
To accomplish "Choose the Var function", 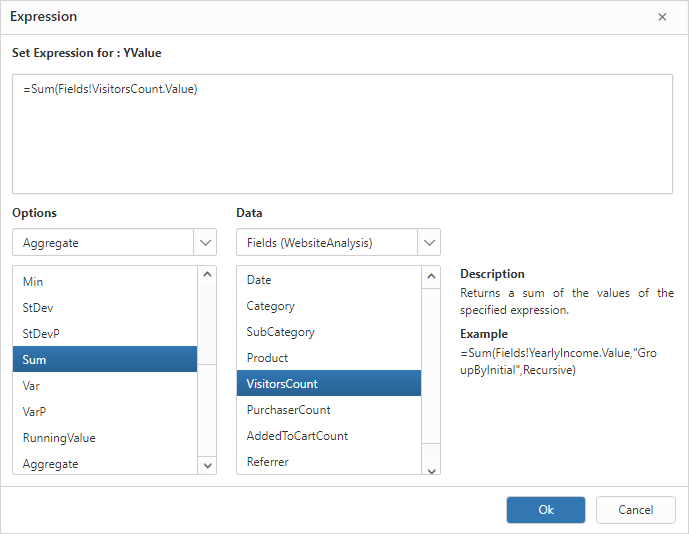I will 105,385.
